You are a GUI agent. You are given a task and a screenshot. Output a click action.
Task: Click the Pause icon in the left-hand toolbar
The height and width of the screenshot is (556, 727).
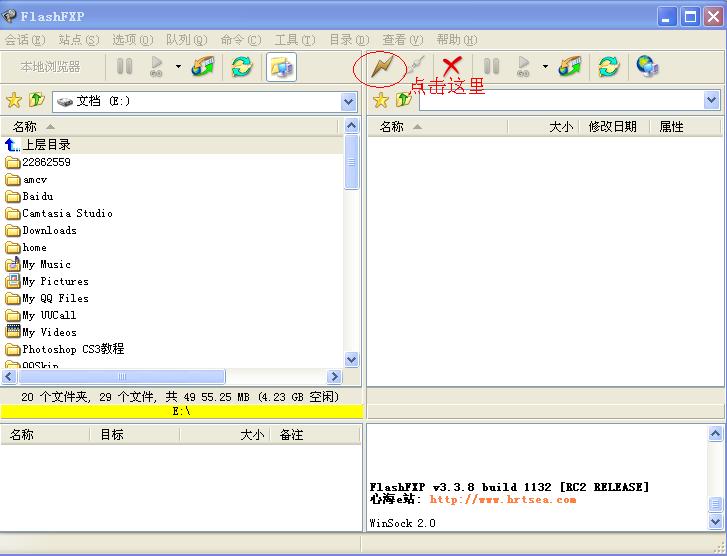[x=124, y=66]
